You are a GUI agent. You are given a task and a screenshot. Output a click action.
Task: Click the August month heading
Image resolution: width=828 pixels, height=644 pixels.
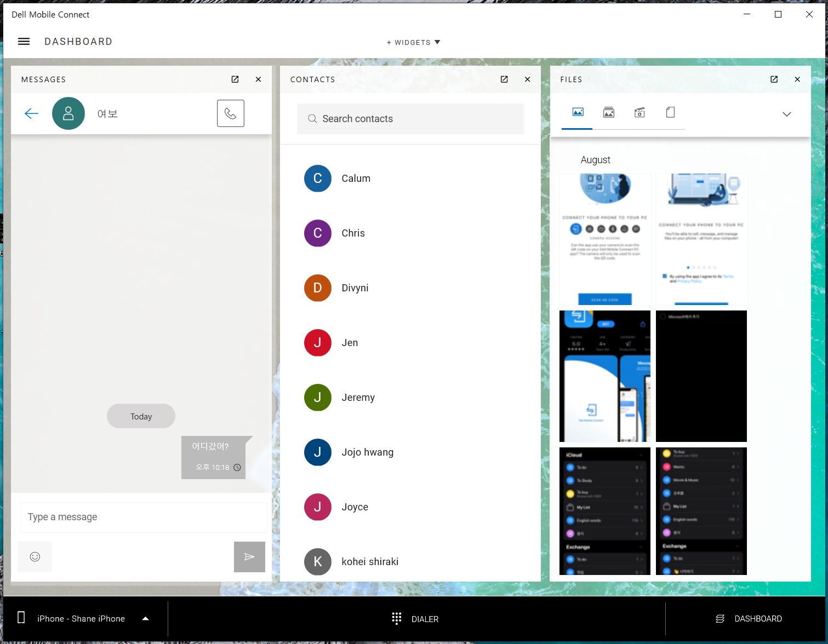pos(596,160)
